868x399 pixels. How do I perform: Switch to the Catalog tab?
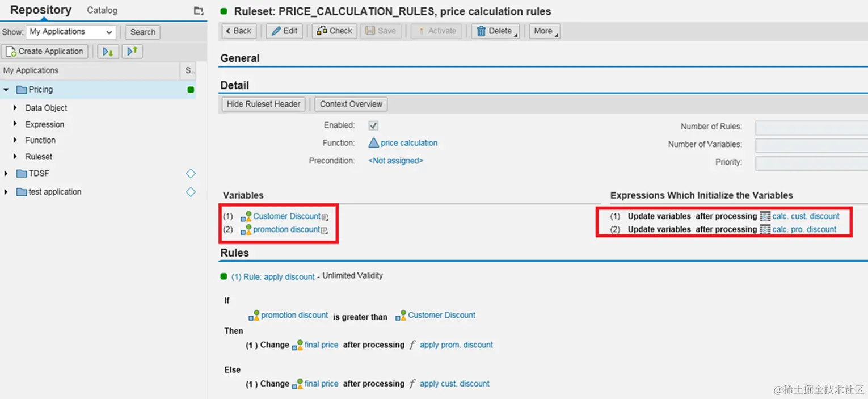click(x=102, y=10)
